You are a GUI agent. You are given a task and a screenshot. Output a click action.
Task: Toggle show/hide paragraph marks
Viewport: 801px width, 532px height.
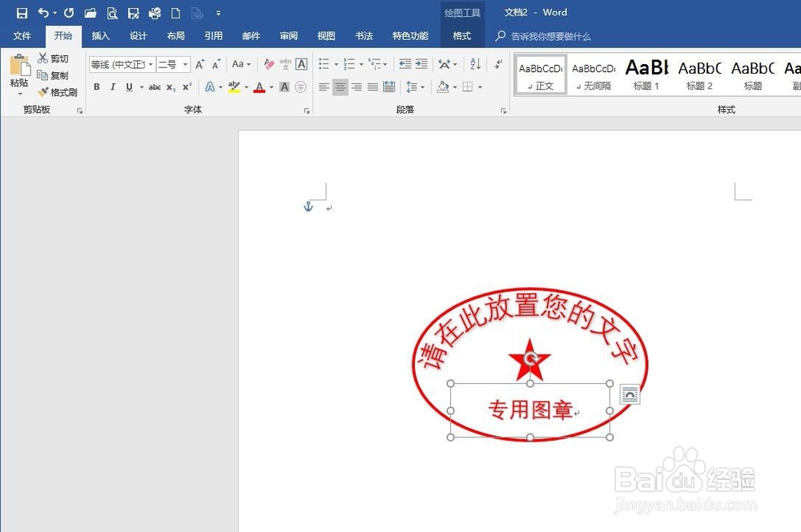(x=497, y=63)
